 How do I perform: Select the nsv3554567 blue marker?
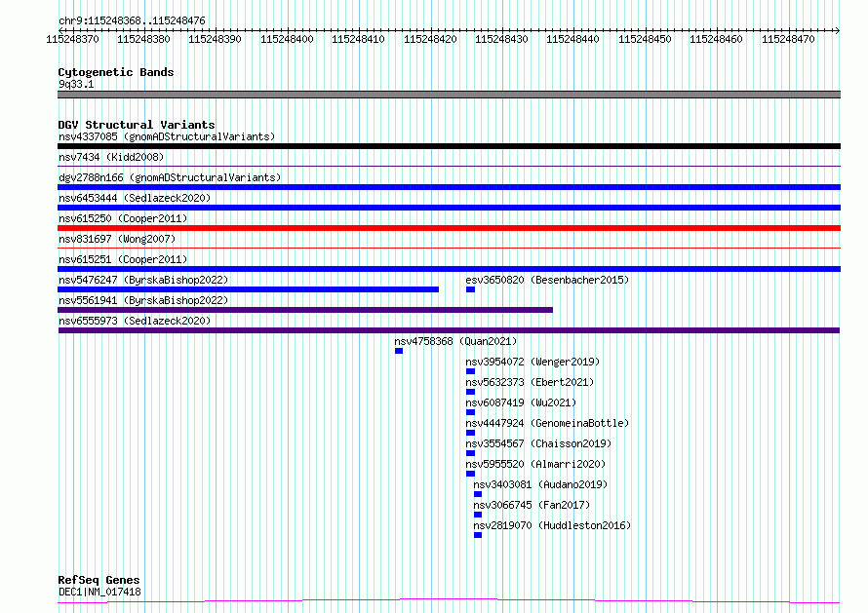click(x=470, y=453)
